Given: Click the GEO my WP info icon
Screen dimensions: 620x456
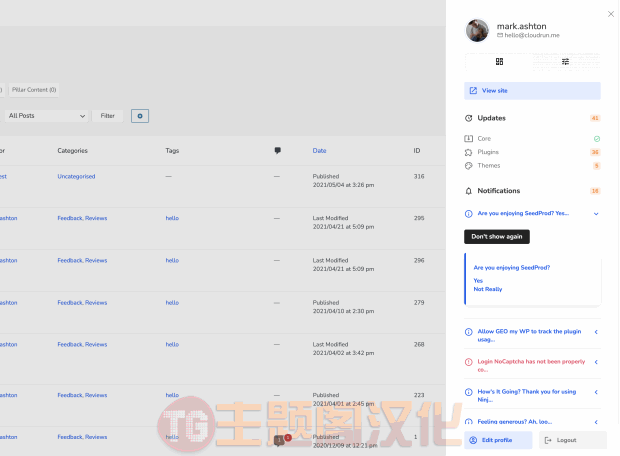Looking at the screenshot, I should point(469,332).
